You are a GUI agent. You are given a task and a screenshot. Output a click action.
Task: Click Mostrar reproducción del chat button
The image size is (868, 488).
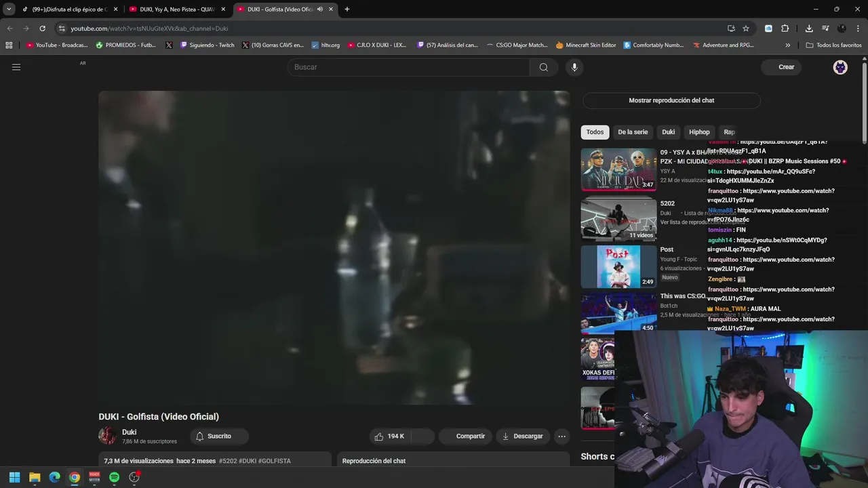click(x=671, y=100)
